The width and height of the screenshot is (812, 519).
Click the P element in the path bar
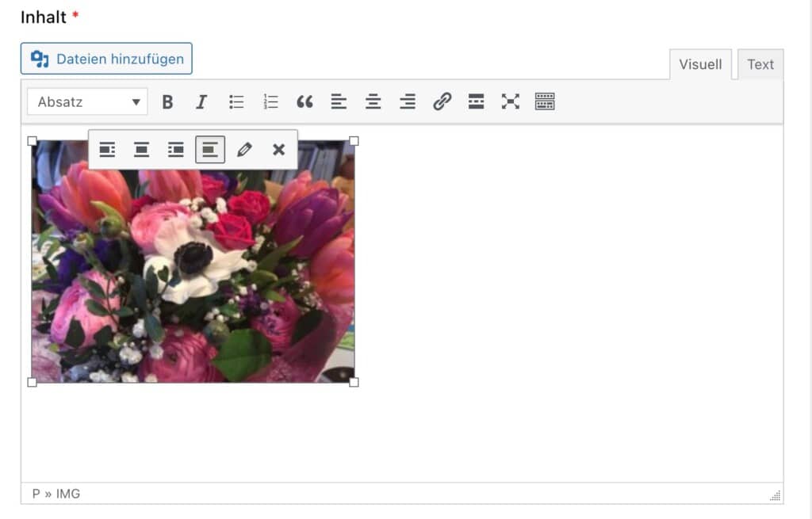(x=36, y=494)
